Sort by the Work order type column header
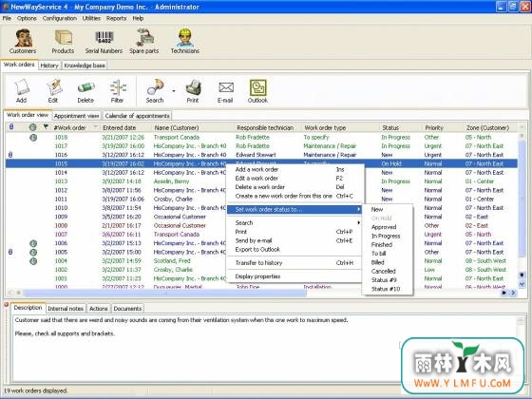 (x=340, y=127)
